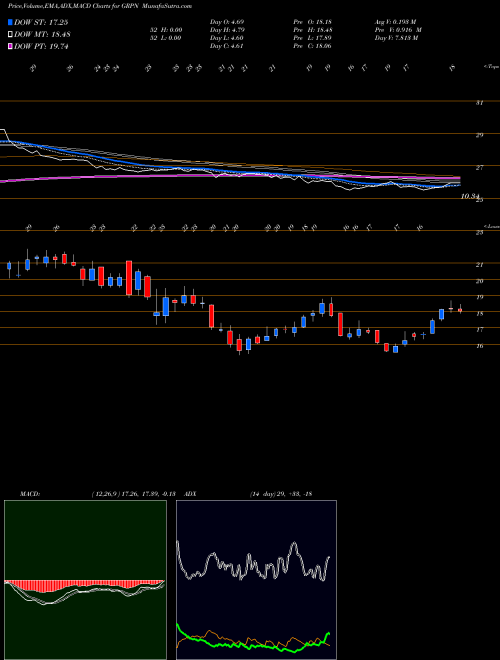Click the 29 price axis label
The height and width of the screenshot is (660, 500).
tap(479, 135)
